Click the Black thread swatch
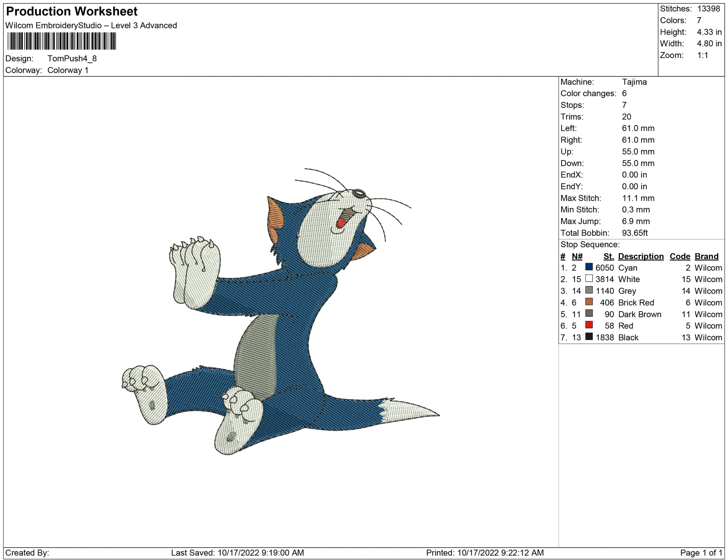The image size is (728, 560). tap(589, 337)
